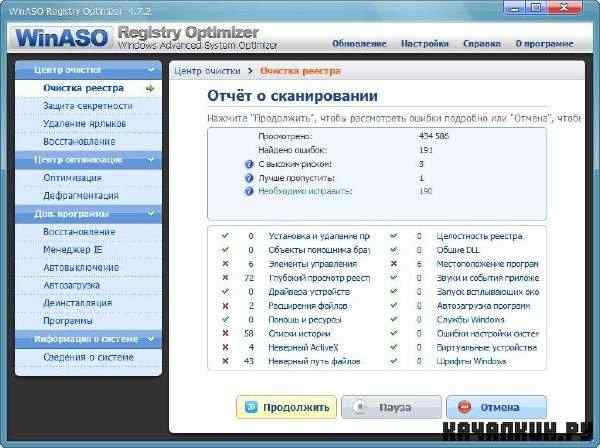The width and height of the screenshot is (600, 448).
Task: Click help icon next to Лучше пропустить
Action: pyautogui.click(x=249, y=178)
